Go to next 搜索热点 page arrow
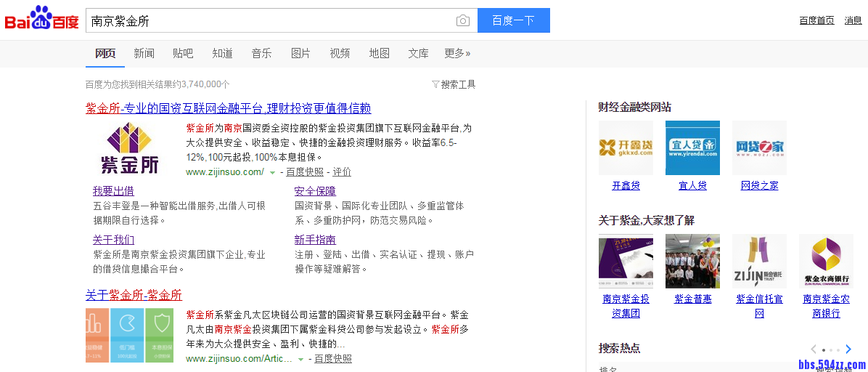The image size is (868, 372). click(x=848, y=349)
